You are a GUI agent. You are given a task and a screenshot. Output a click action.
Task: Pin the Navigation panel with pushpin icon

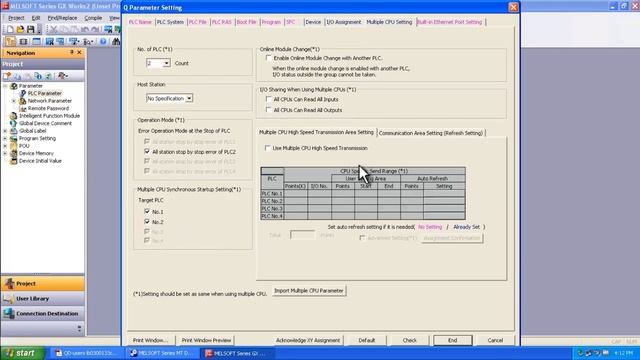click(x=72, y=52)
